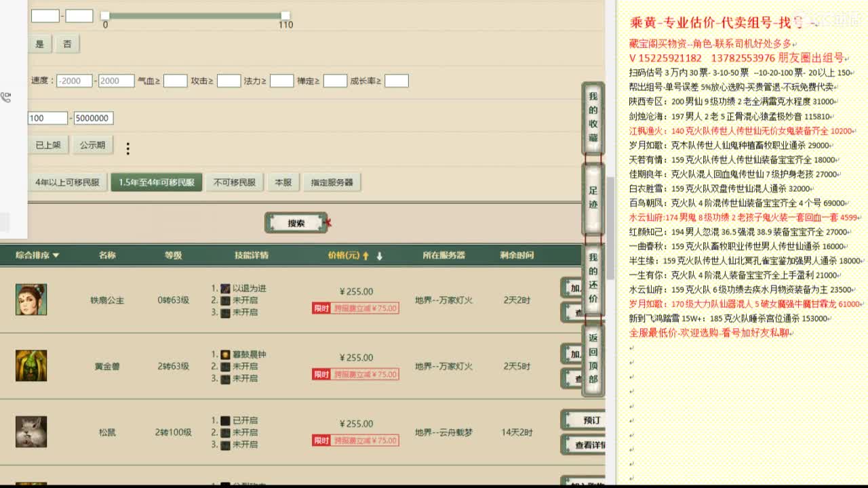Focus the 攻击≥ input field
This screenshot has width=868, height=488.
pos(229,81)
